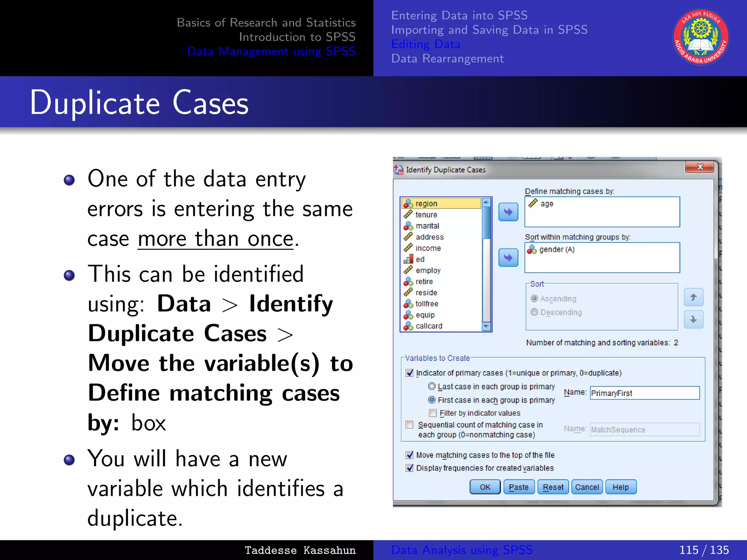The width and height of the screenshot is (747, 560).
Task: Select the region variable icon
Action: coord(408,203)
